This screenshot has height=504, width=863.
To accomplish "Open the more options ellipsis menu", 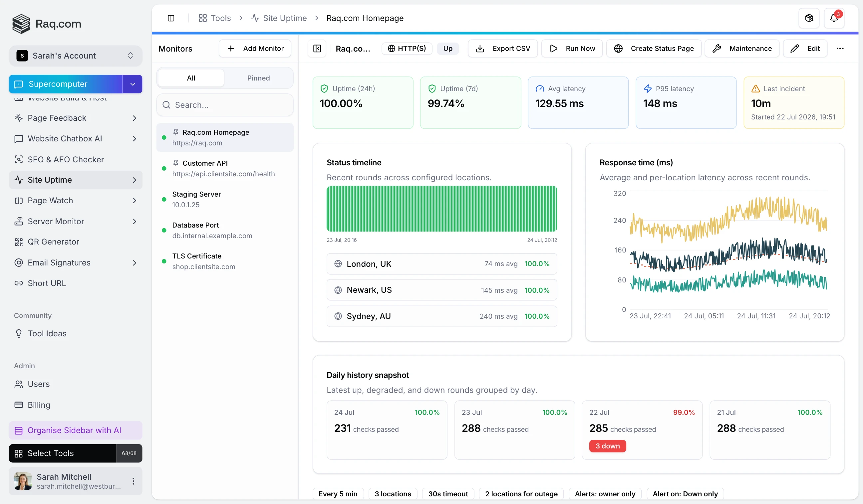I will [840, 49].
